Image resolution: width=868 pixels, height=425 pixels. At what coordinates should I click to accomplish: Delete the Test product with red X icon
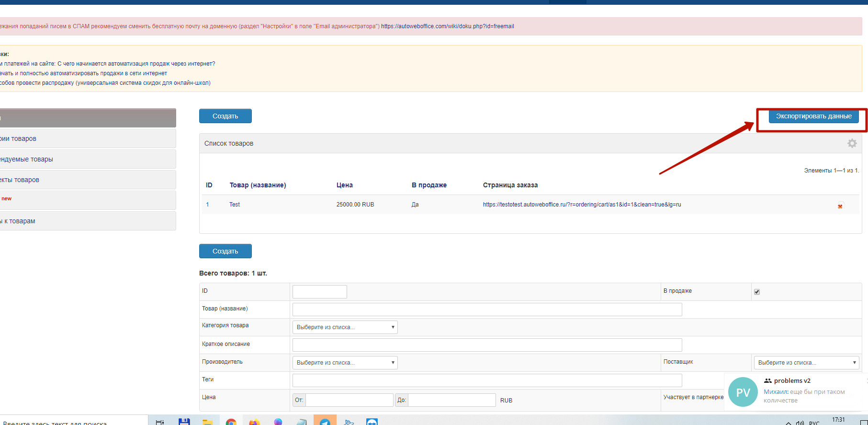pyautogui.click(x=840, y=206)
